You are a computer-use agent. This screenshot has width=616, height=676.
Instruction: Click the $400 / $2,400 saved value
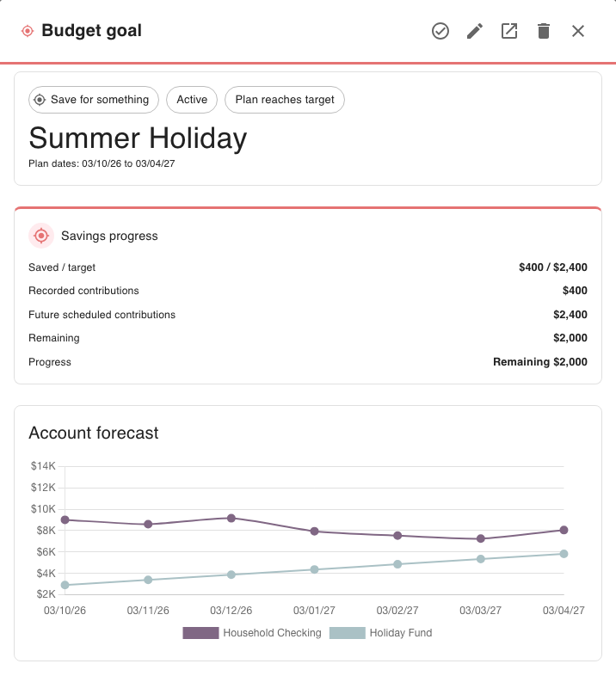[x=553, y=267]
